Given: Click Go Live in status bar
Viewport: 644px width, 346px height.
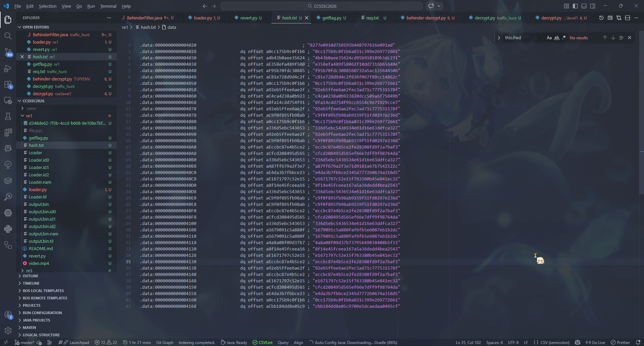Looking at the screenshot, I should coord(595,342).
